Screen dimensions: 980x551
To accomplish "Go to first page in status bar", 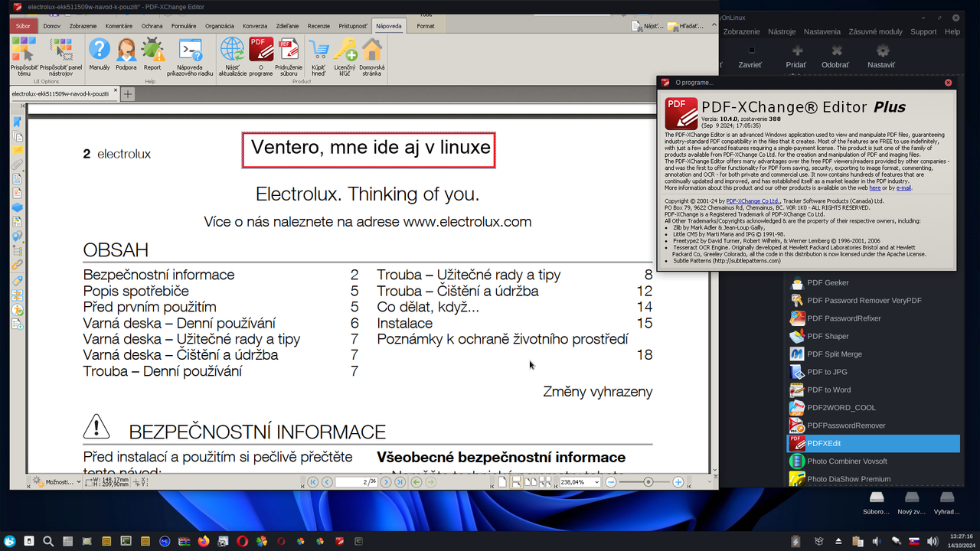I will tap(312, 482).
